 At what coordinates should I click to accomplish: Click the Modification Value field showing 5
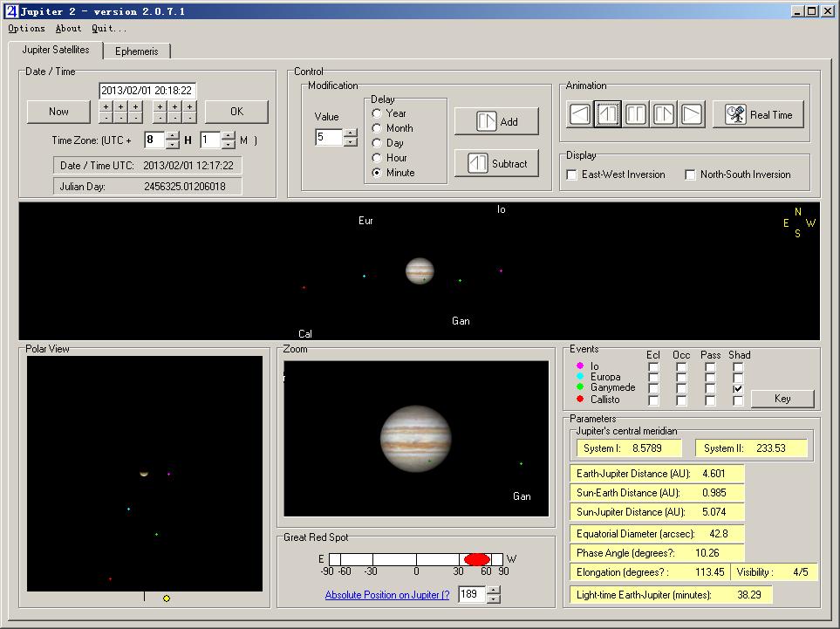point(330,137)
